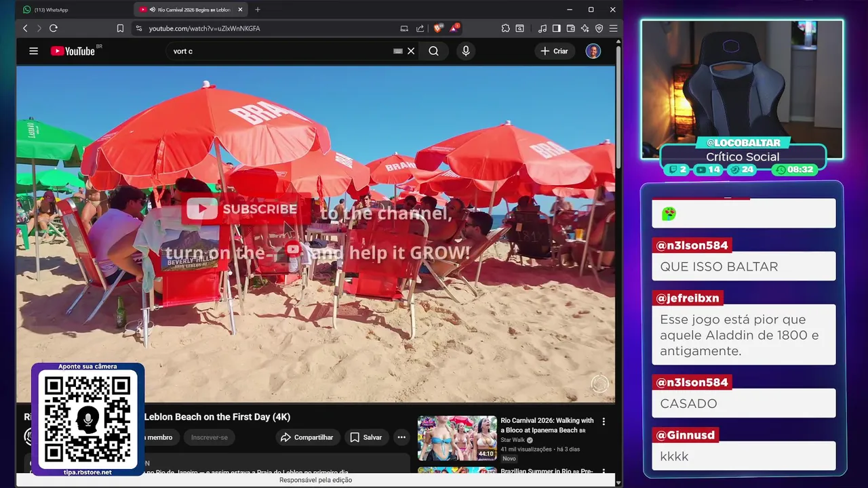Cast or open picture-in-picture from address bar
The width and height of the screenshot is (868, 488).
point(404,28)
